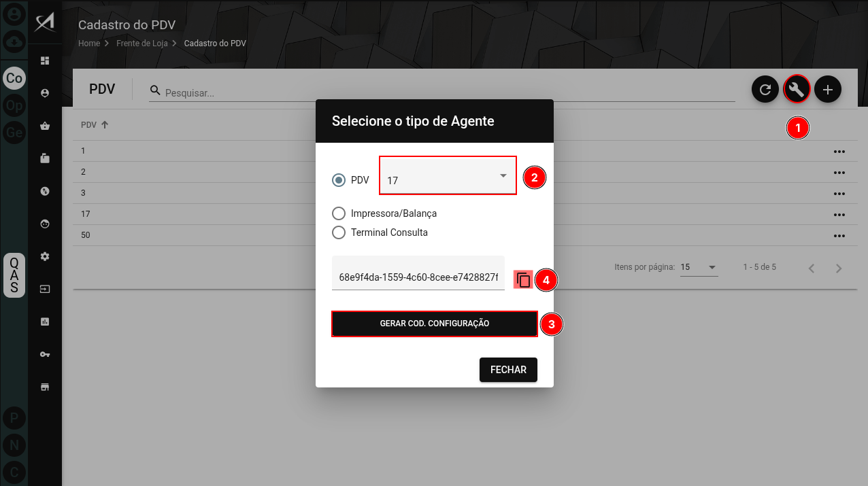
Task: Click the store icon in sidebar
Action: [46, 387]
